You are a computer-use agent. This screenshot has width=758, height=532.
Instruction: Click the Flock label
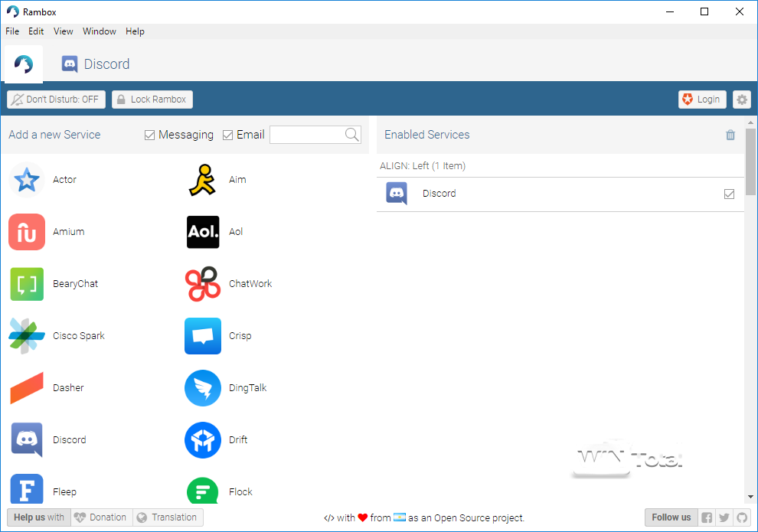click(240, 492)
